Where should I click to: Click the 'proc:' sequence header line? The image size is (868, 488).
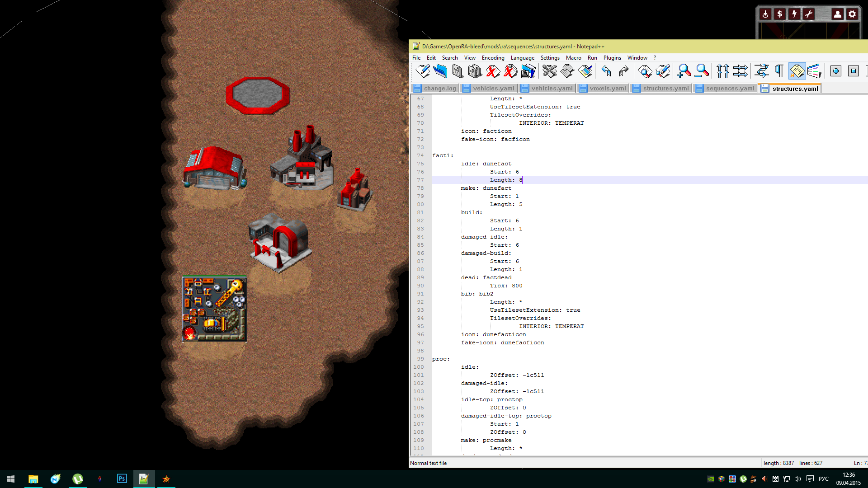click(x=441, y=359)
